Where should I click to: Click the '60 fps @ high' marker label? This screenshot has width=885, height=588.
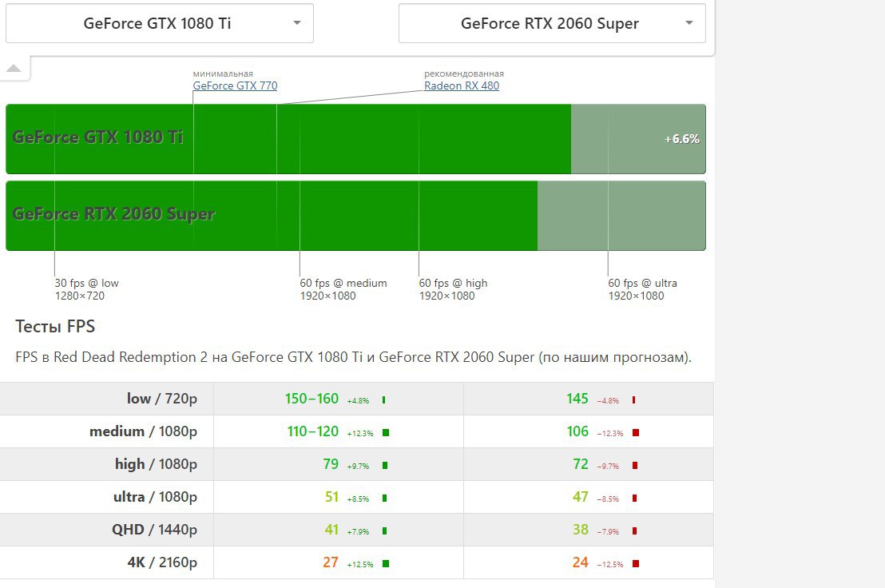click(453, 289)
